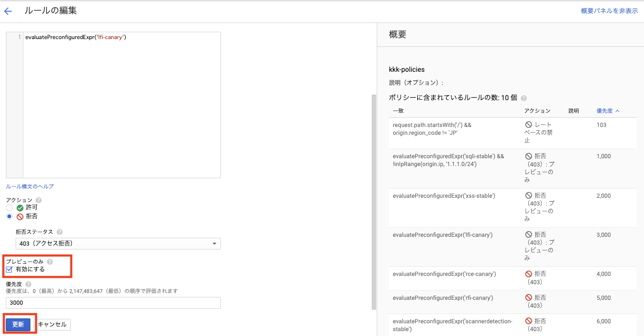The image size is (644, 336).
Task: Click the kkk-policies policy name
Action: click(407, 69)
